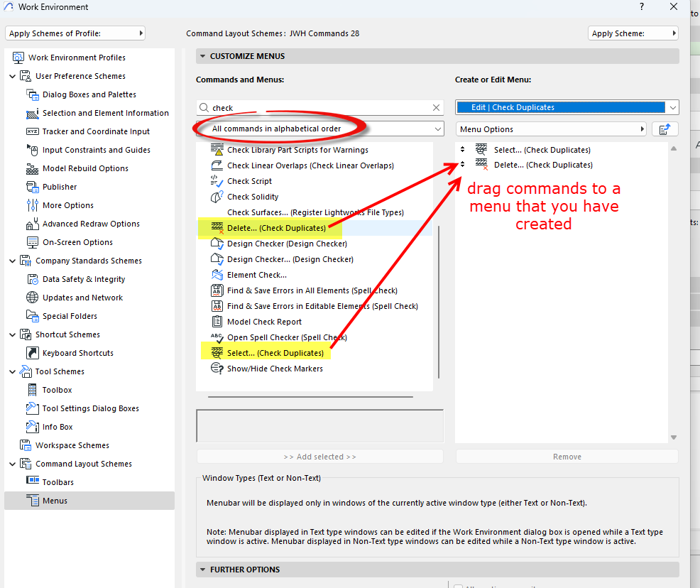
Task: Collapse the CUSTOMIZE MENUS section
Action: pyautogui.click(x=202, y=56)
